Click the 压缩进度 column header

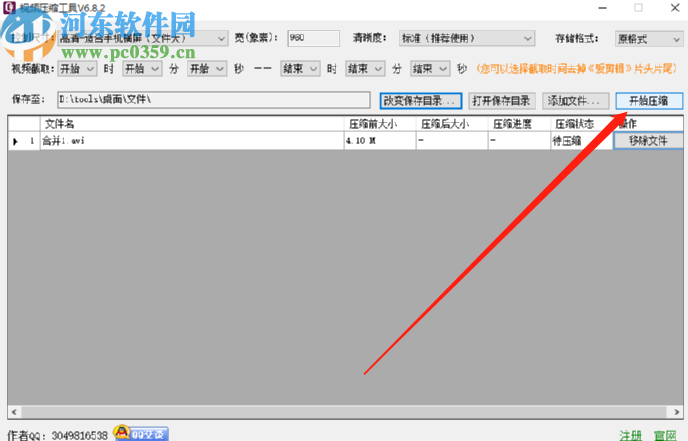coord(520,124)
